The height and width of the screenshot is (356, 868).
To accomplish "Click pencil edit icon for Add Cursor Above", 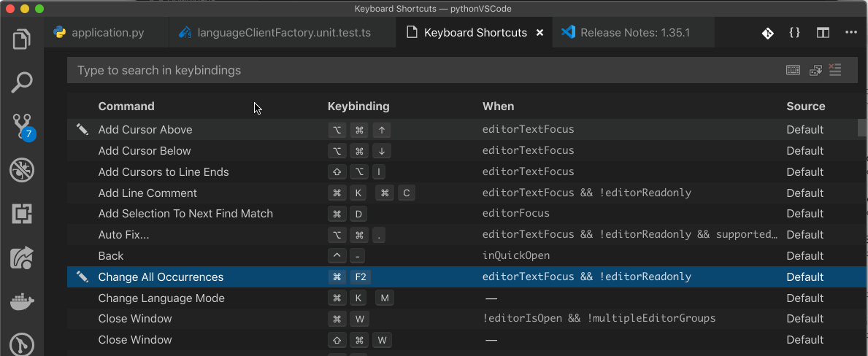I will click(x=82, y=129).
